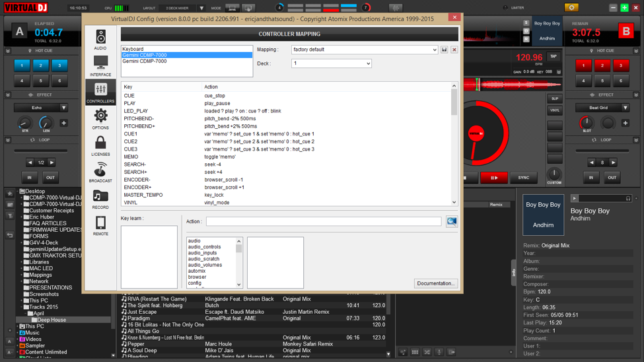The image size is (644, 362).
Task: Click the Documentation button
Action: pos(435,283)
